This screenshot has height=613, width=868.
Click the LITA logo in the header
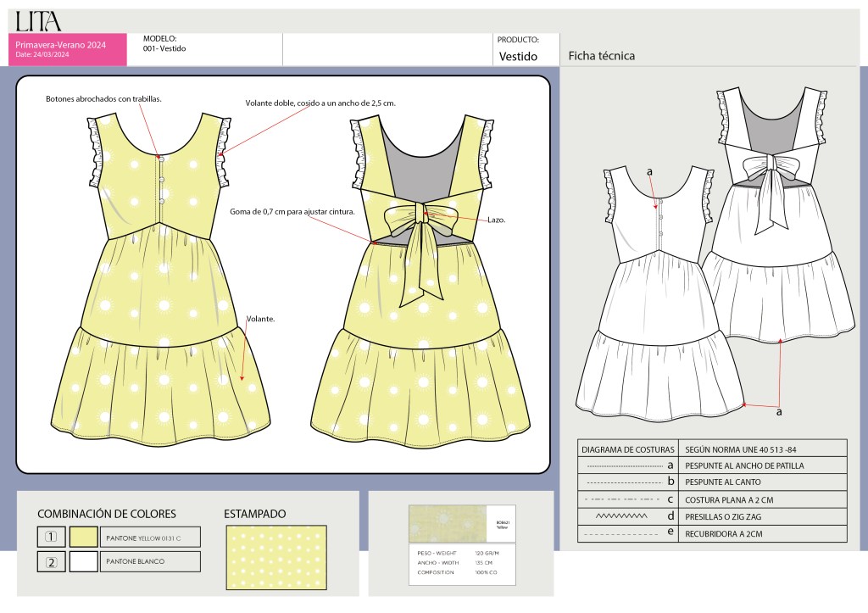click(38, 21)
